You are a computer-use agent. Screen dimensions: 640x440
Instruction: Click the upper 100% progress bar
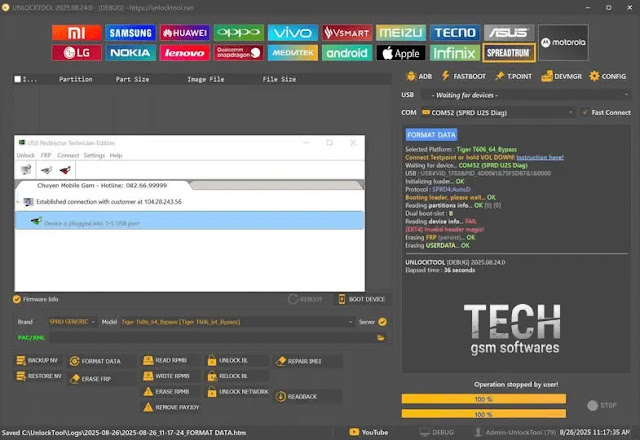click(484, 399)
